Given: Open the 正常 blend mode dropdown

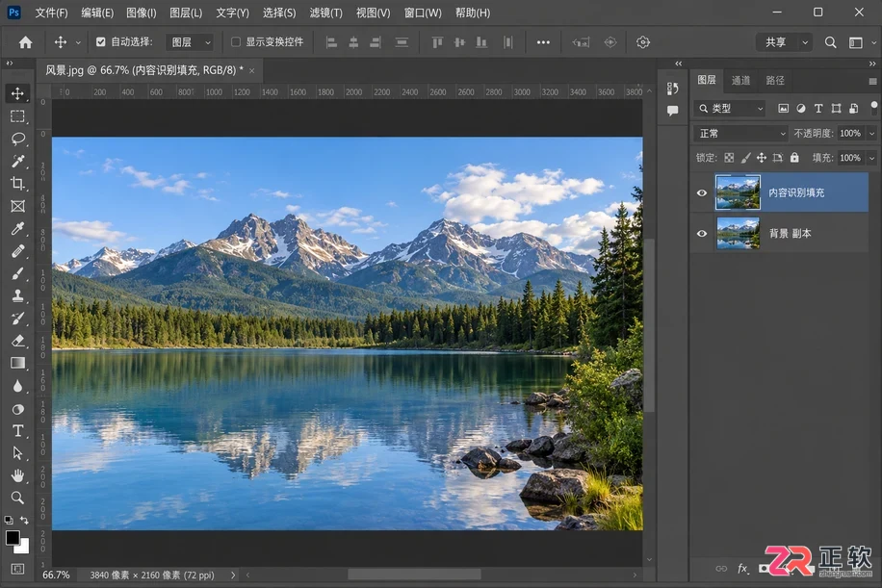Looking at the screenshot, I should pyautogui.click(x=740, y=133).
